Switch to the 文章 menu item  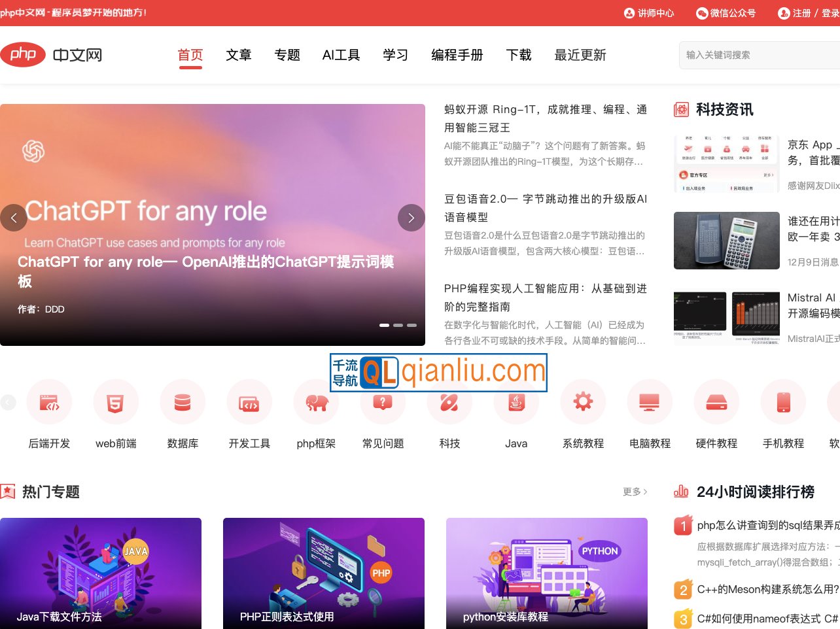point(238,55)
